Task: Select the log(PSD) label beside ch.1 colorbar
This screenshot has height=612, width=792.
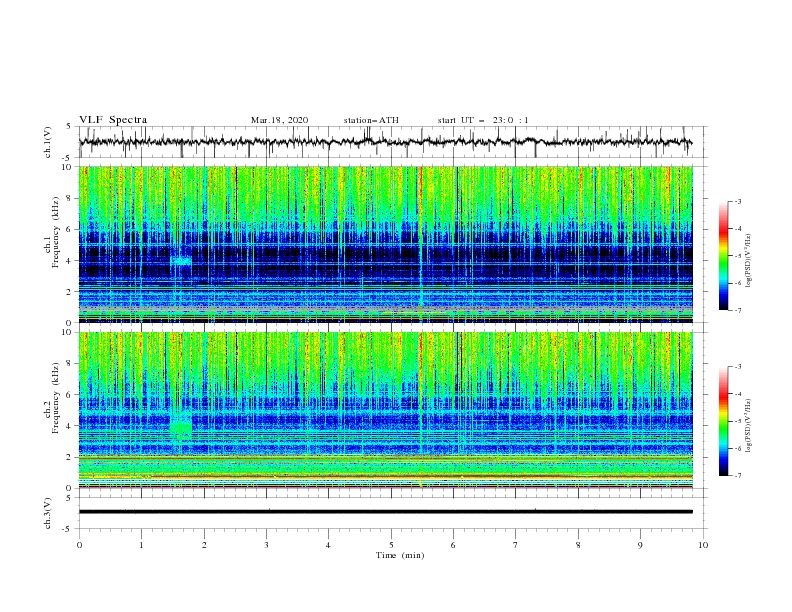Action: pyautogui.click(x=749, y=261)
